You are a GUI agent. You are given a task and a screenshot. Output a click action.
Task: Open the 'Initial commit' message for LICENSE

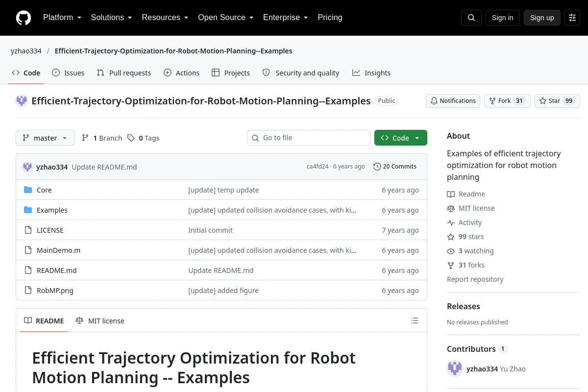pyautogui.click(x=210, y=230)
